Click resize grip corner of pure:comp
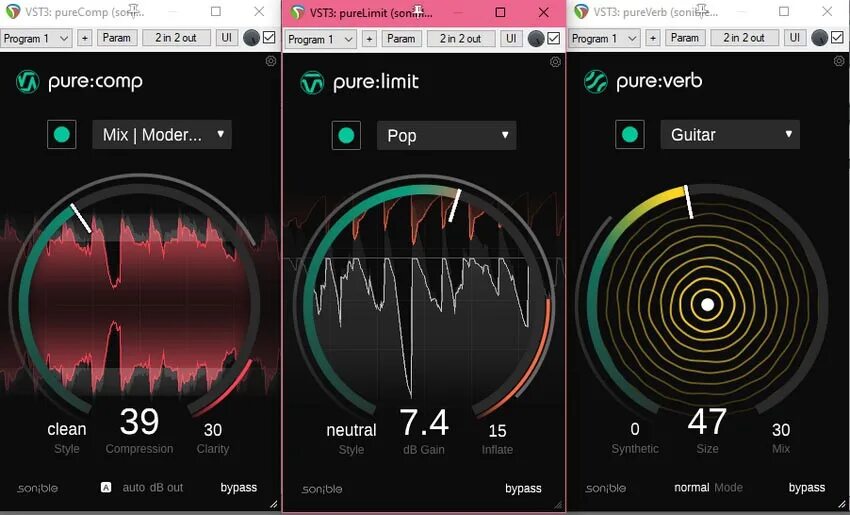 click(274, 504)
